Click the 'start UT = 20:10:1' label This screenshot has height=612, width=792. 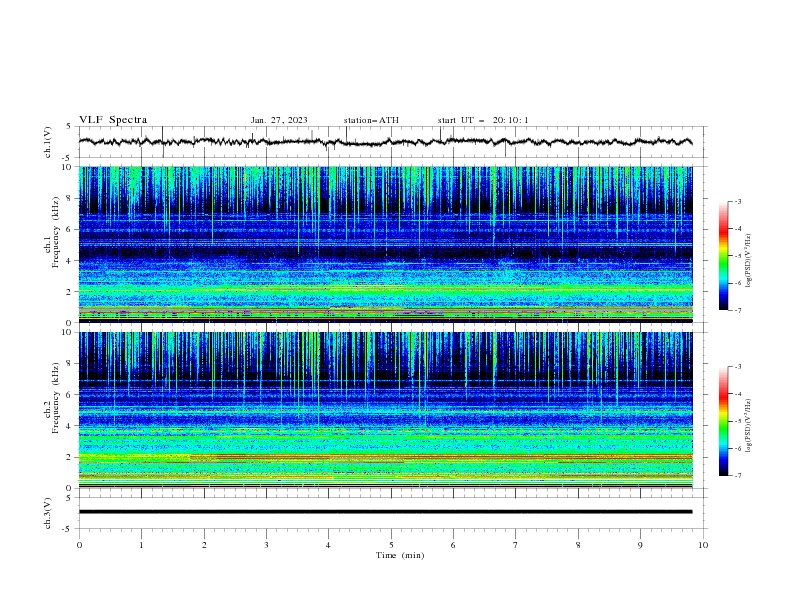483,120
